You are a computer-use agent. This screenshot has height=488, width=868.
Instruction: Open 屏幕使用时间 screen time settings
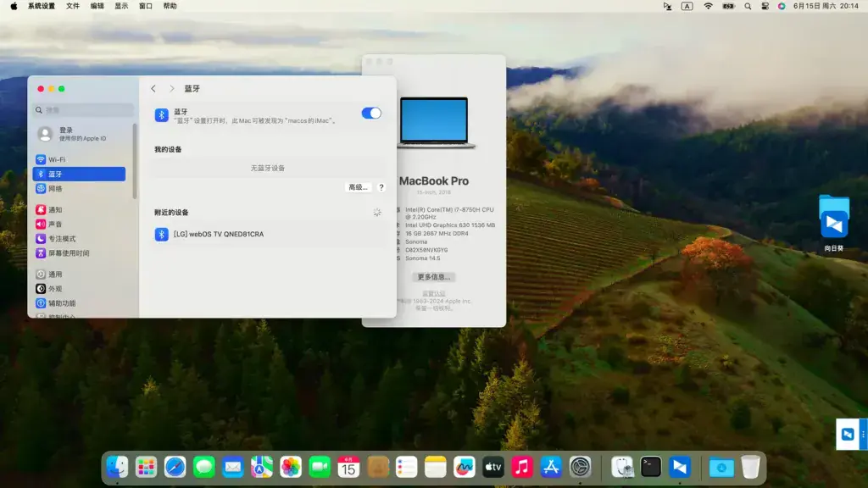coord(79,252)
